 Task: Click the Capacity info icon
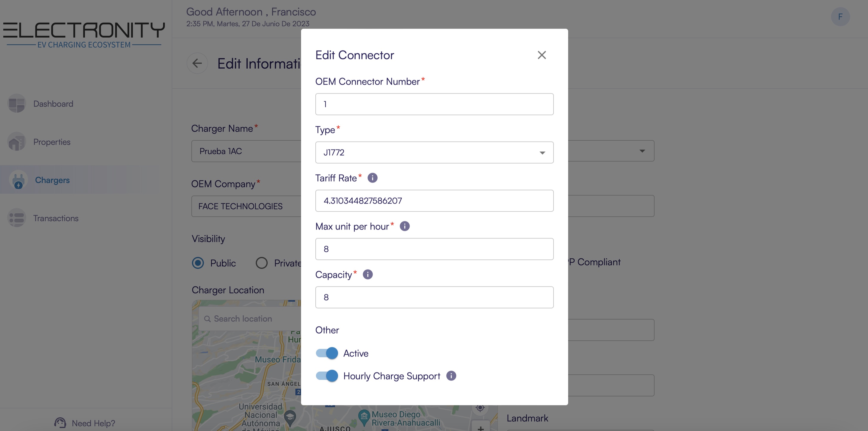368,274
